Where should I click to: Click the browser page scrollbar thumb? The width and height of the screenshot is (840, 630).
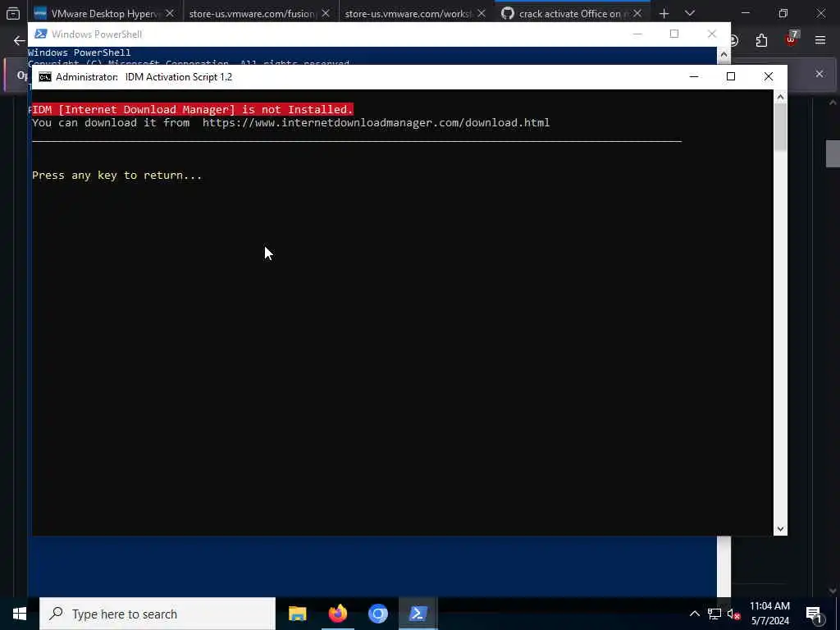[833, 153]
